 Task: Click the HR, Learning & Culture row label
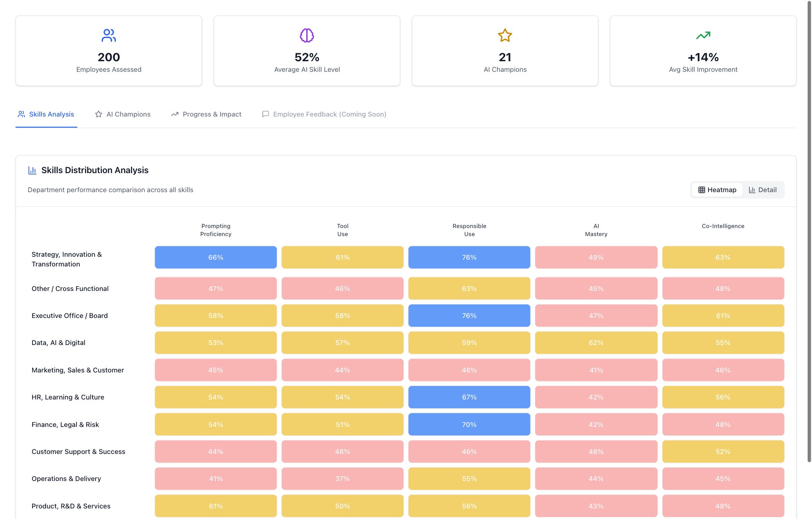coord(68,397)
